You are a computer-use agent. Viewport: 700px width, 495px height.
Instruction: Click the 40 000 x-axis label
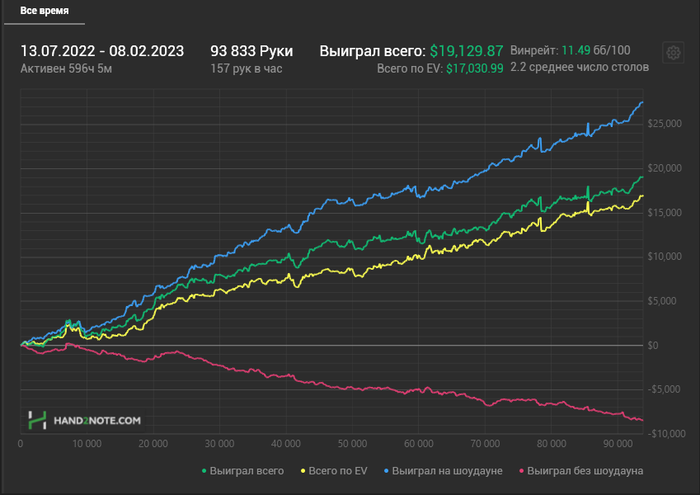click(x=286, y=444)
